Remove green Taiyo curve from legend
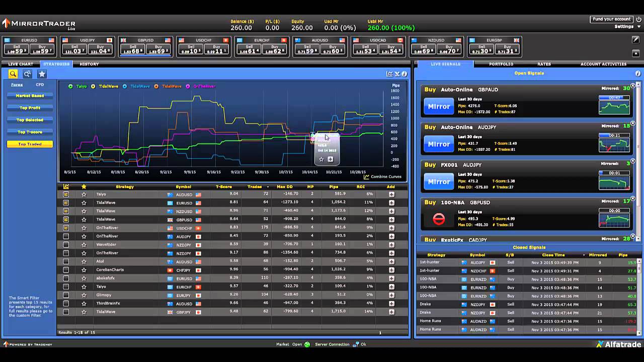This screenshot has width=644, height=362. pos(70,86)
